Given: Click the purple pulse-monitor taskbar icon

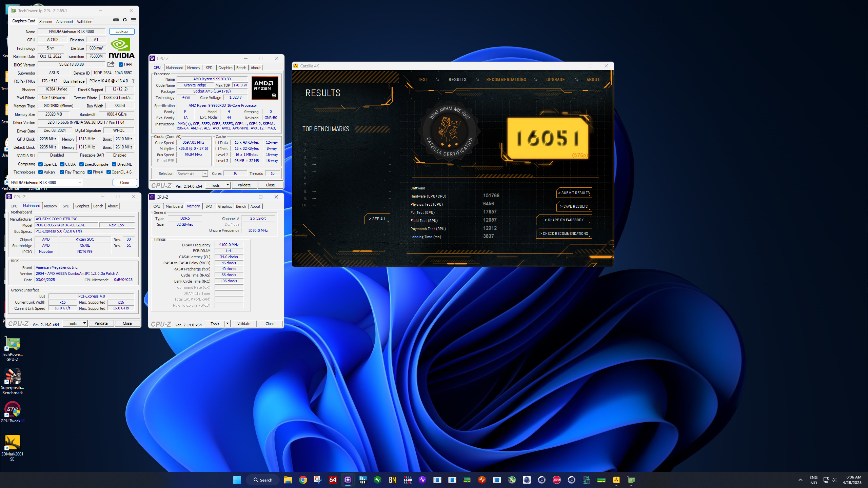Looking at the screenshot, I should [422, 480].
